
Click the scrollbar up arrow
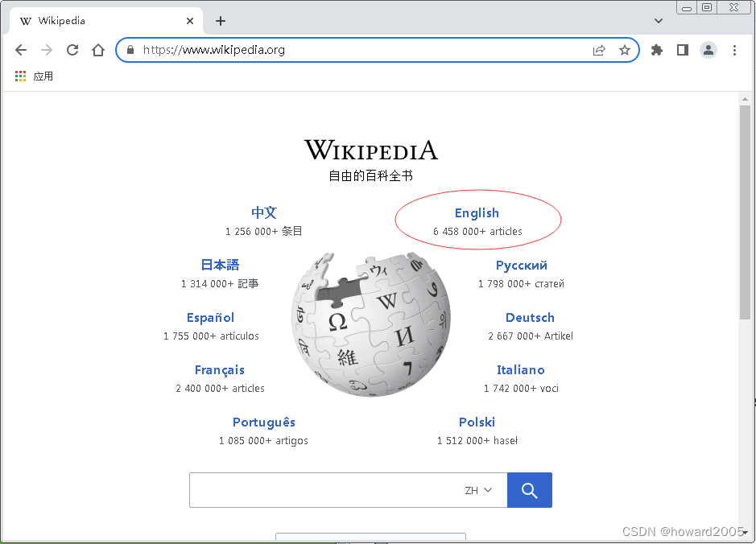click(745, 99)
